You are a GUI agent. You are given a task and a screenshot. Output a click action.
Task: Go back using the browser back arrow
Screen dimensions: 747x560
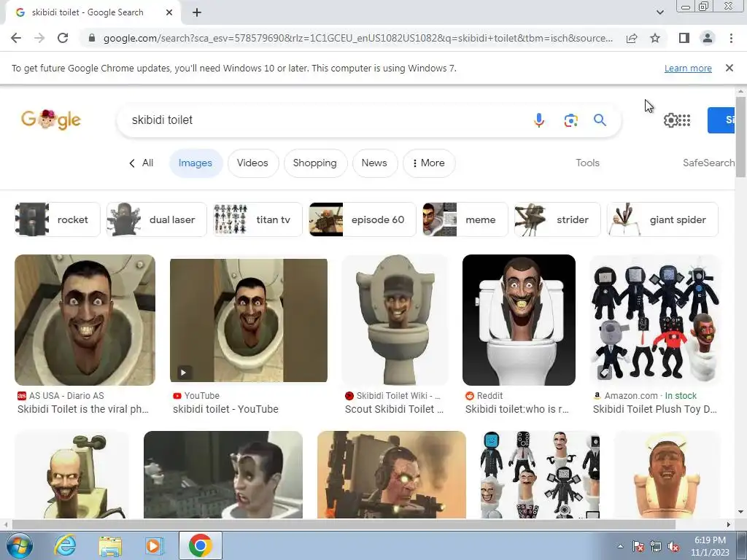(16, 38)
